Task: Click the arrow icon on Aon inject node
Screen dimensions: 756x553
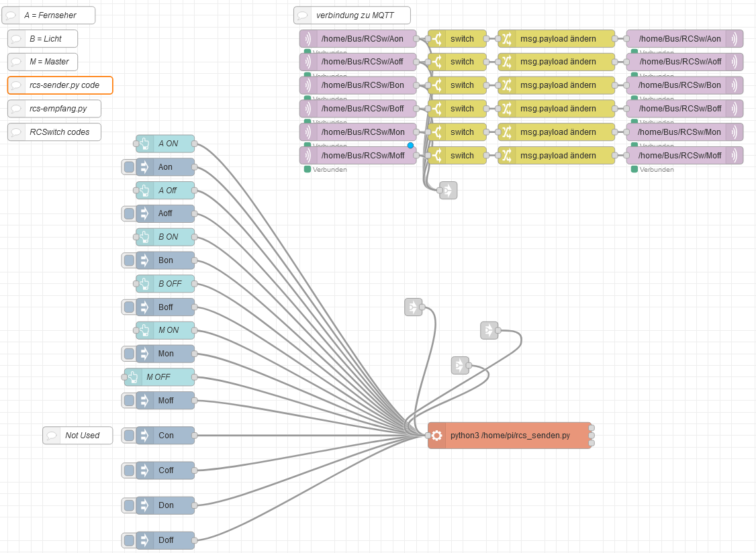Action: tap(144, 167)
